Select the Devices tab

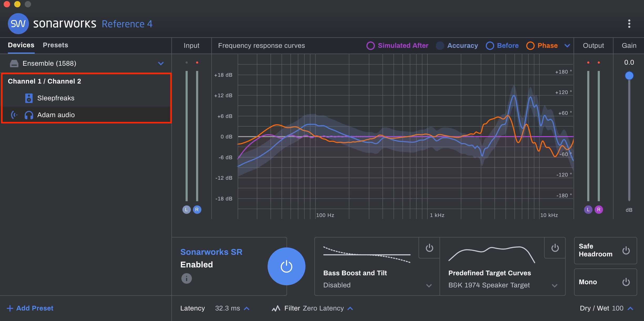pyautogui.click(x=21, y=45)
